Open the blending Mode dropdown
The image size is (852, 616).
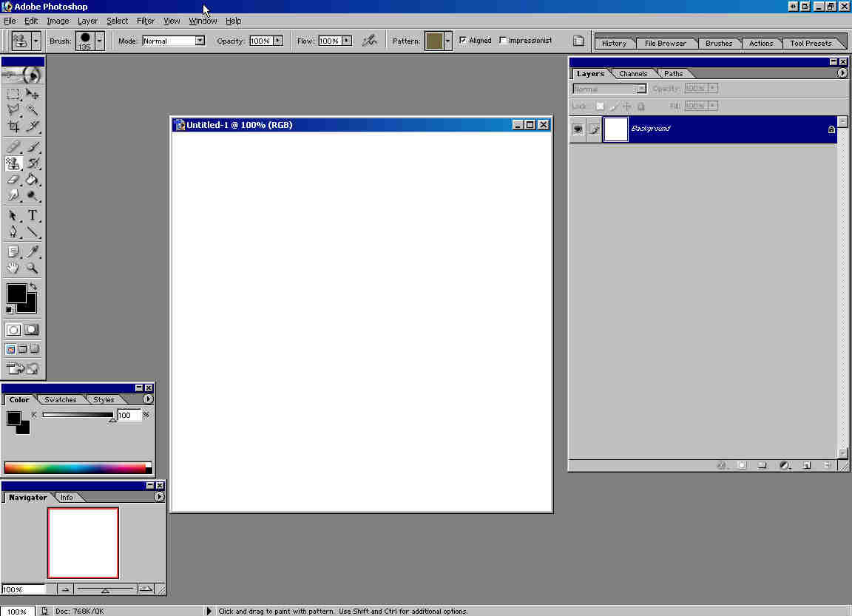click(200, 41)
